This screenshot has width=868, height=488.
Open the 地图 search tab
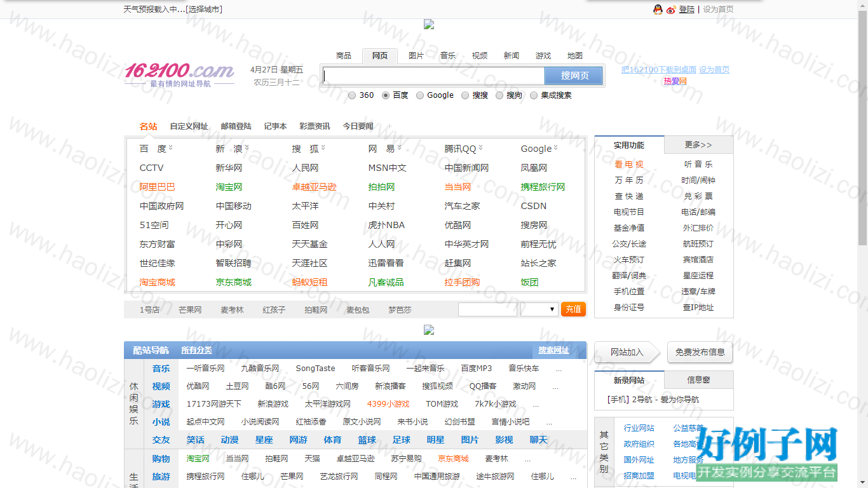click(575, 56)
